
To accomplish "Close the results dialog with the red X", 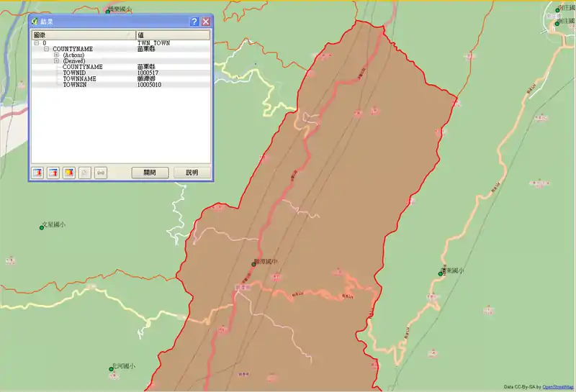I will tap(206, 22).
